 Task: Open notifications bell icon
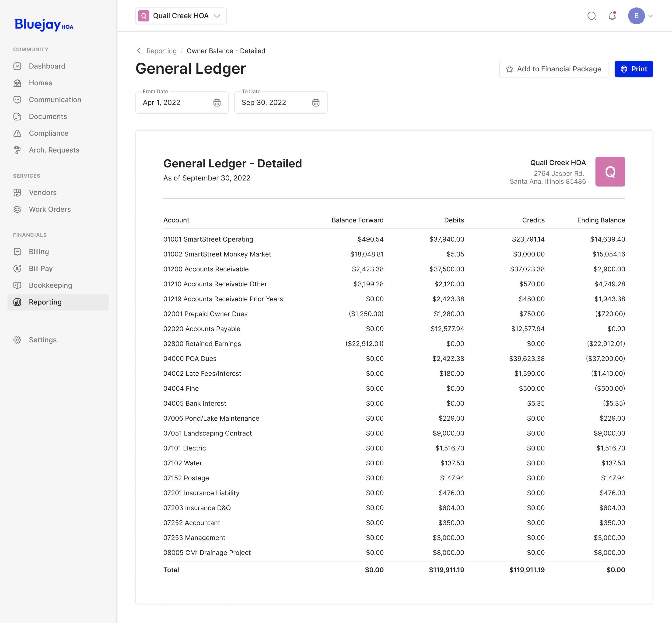(612, 16)
